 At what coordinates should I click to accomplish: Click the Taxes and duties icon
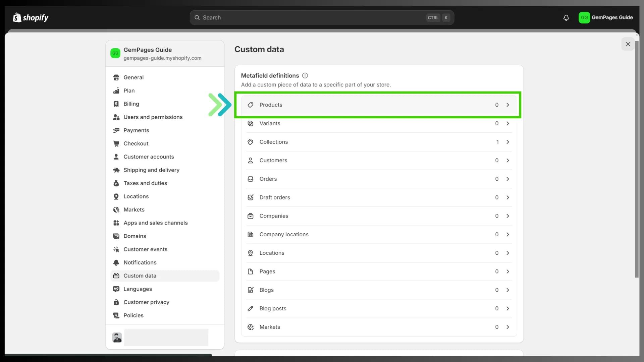point(116,183)
